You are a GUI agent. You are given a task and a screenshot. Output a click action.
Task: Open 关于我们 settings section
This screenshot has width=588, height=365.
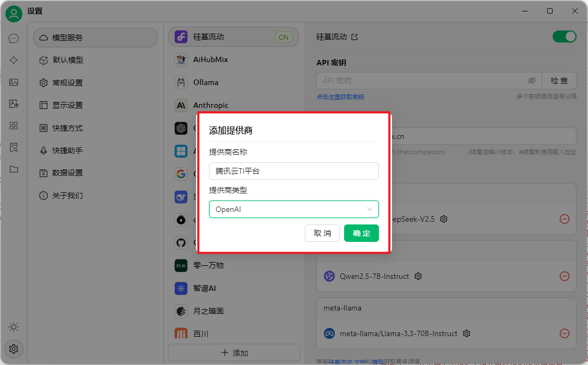click(96, 196)
